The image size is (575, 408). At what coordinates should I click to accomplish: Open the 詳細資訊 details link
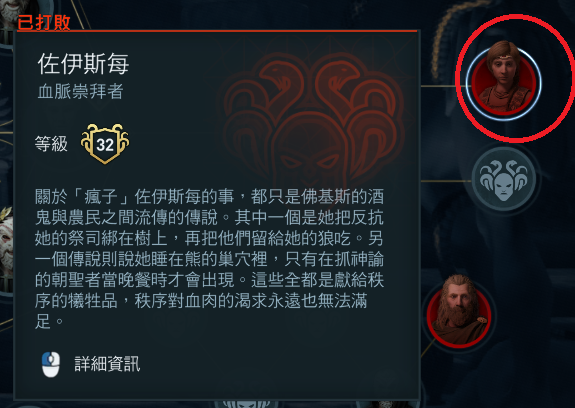(x=107, y=364)
